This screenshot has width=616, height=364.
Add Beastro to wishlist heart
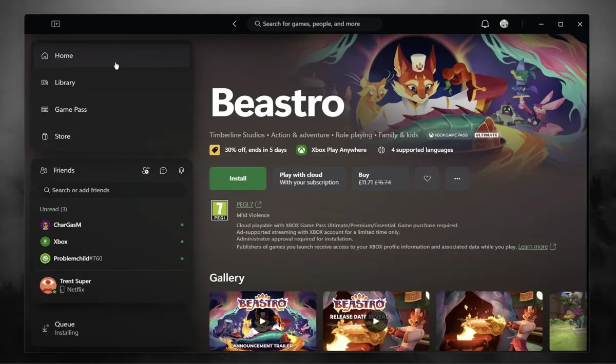[x=427, y=178]
